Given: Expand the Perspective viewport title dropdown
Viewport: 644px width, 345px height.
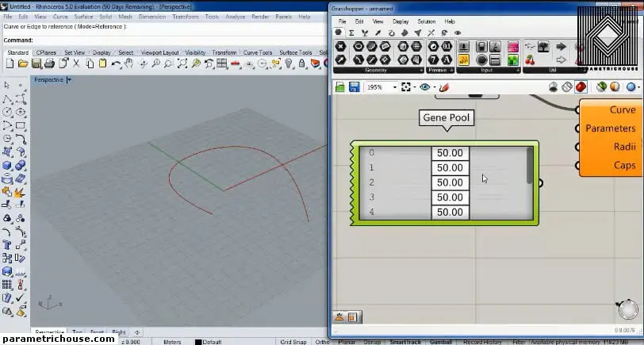Looking at the screenshot, I should 70,80.
